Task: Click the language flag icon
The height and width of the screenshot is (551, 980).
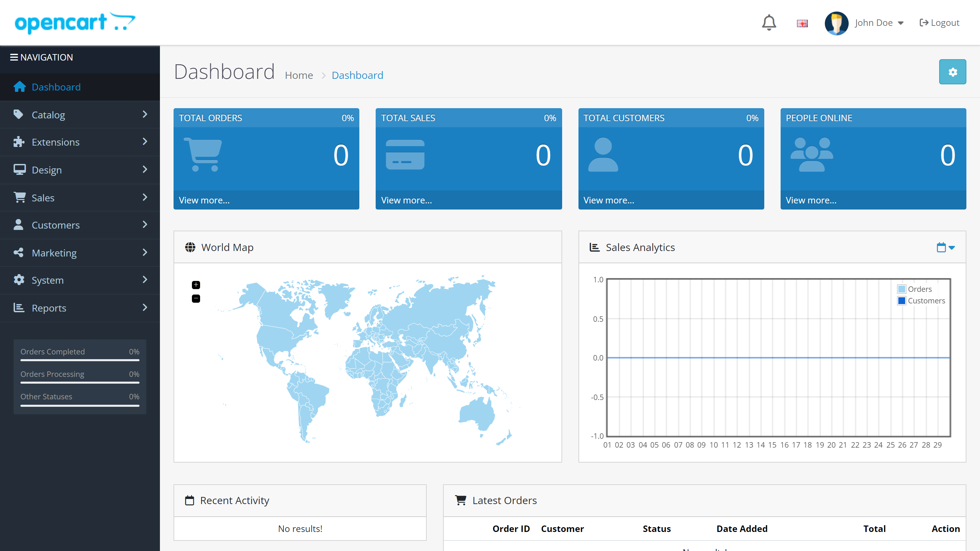Action: coord(802,23)
